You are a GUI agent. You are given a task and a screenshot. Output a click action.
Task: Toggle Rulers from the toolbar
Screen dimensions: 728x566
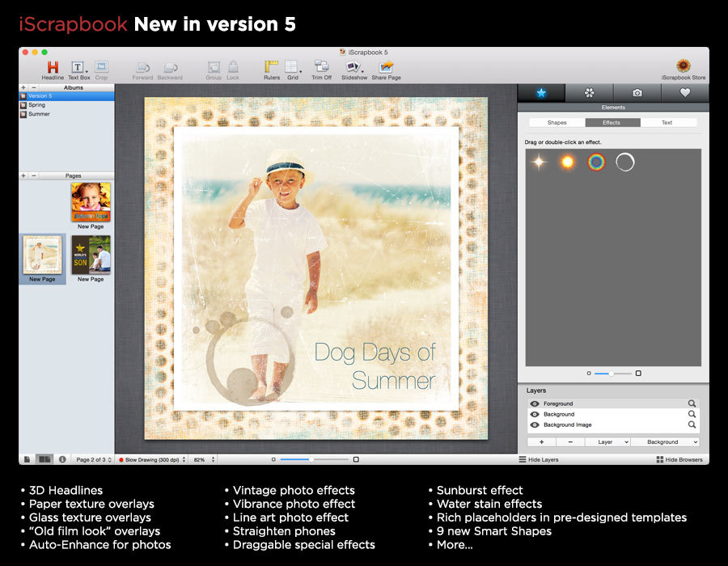pyautogui.click(x=272, y=67)
